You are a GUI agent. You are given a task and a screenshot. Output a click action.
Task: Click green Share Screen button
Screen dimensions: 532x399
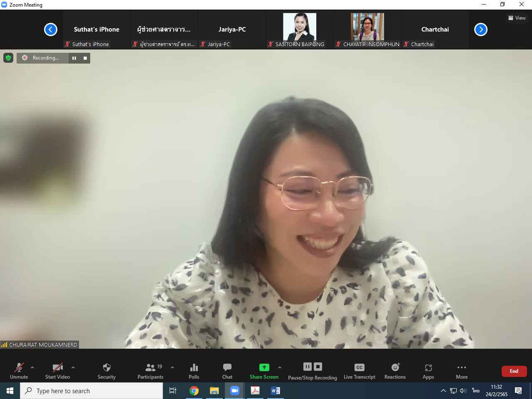pyautogui.click(x=264, y=371)
